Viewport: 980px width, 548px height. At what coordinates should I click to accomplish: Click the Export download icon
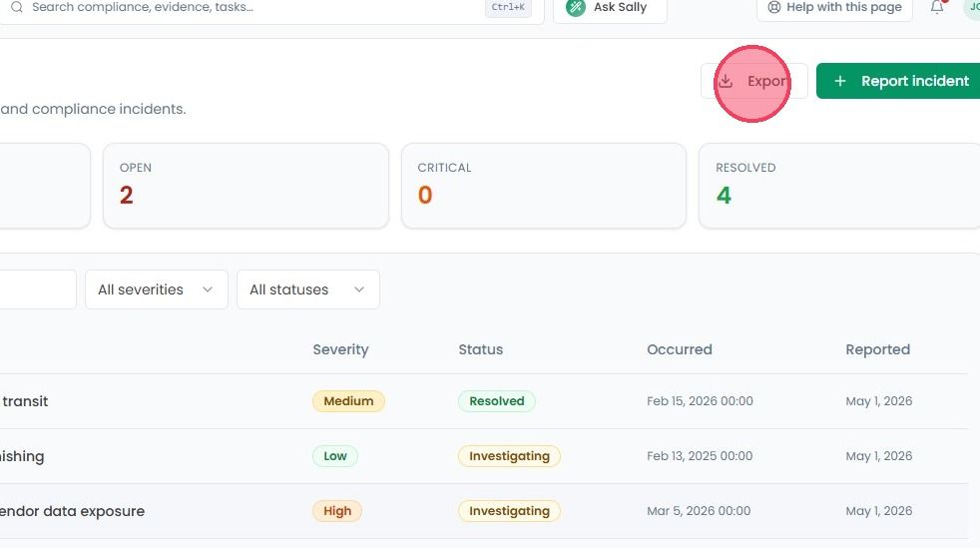click(725, 81)
